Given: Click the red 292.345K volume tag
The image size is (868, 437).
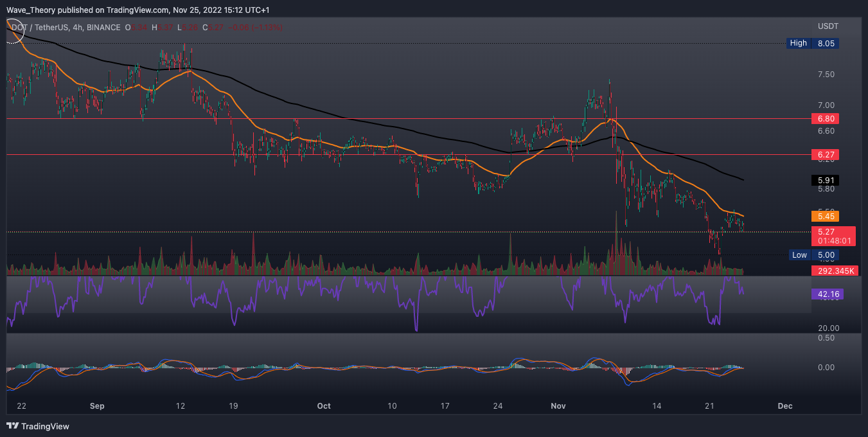Looking at the screenshot, I should (x=835, y=271).
